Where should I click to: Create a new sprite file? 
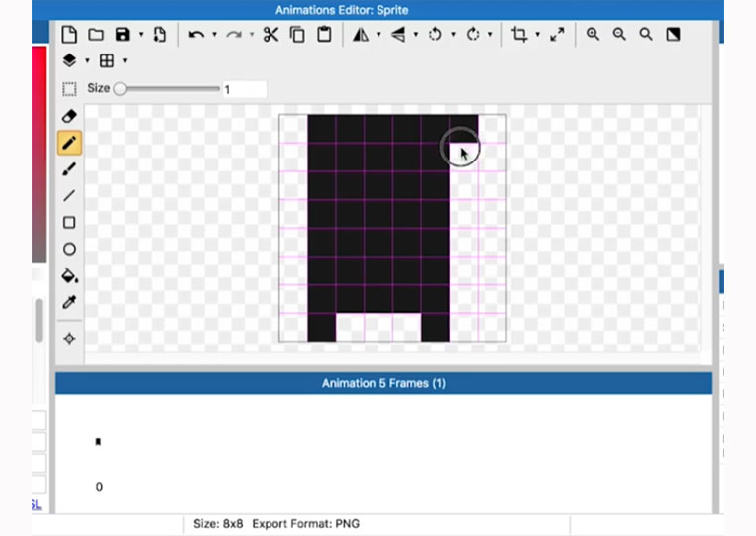tap(69, 35)
